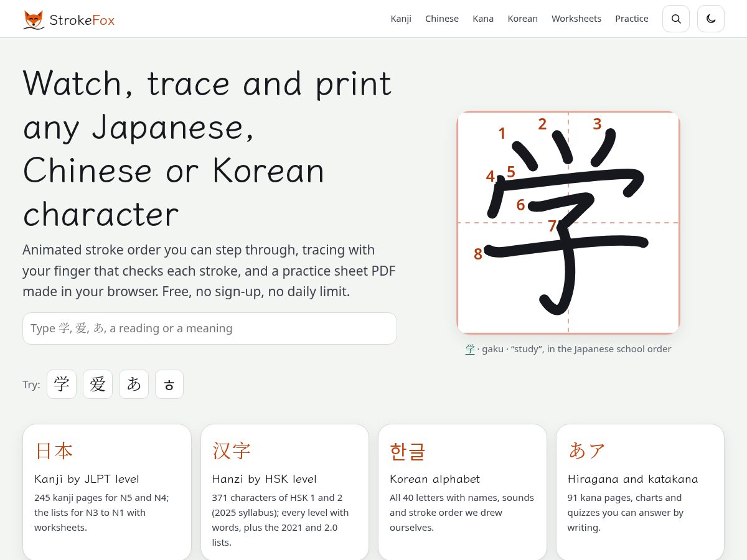
Task: Click the 学 stroke order animation
Action: pyautogui.click(x=568, y=223)
